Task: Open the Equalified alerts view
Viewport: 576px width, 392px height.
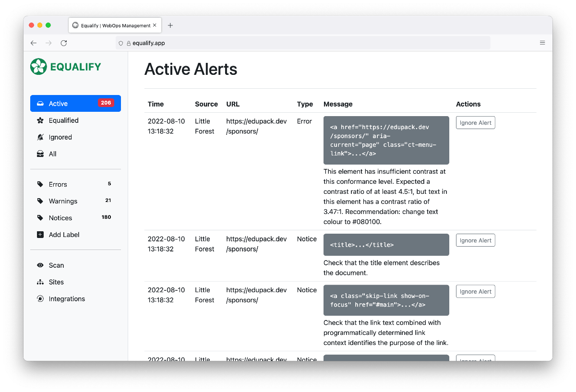Action: [62, 120]
